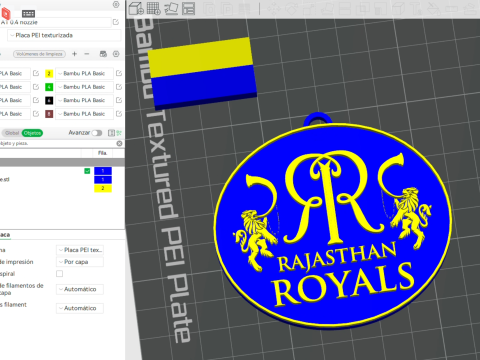Click the Fila. column header
This screenshot has height=360, width=480.
click(x=102, y=153)
